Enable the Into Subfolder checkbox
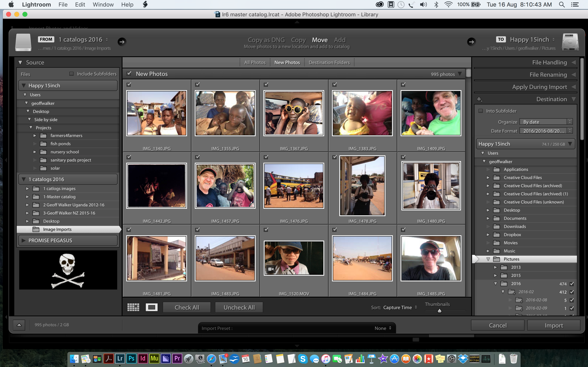Viewport: 588px width, 367px height. 480,110
